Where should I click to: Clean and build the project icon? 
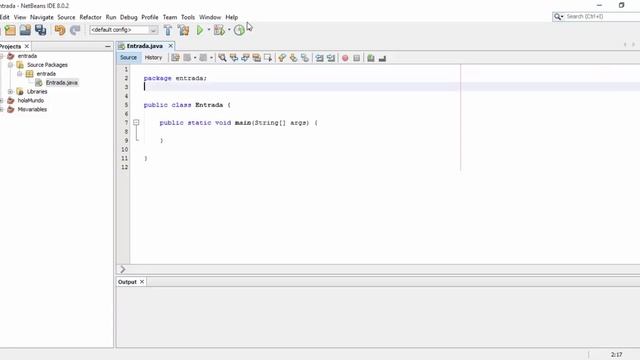pyautogui.click(x=184, y=30)
